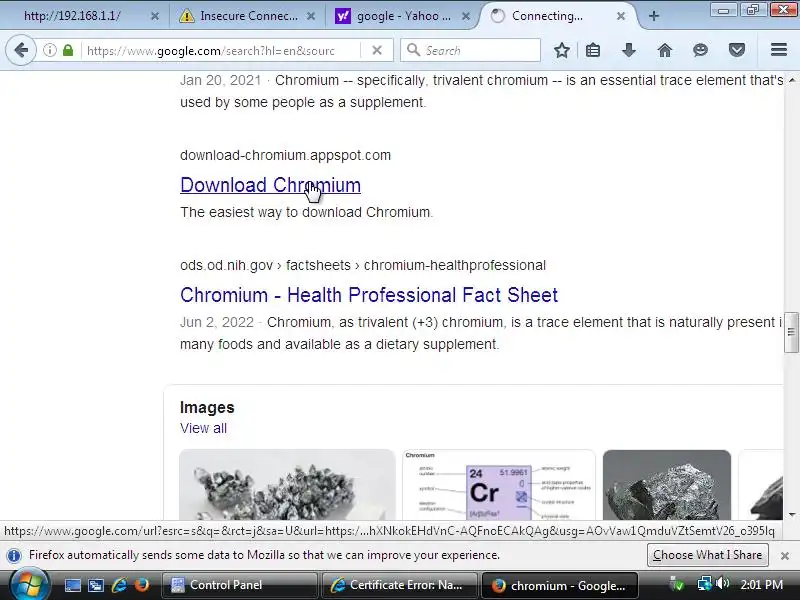Close the http://192.168.1.1/ tab
Screen dimensions: 800x600
(155, 16)
